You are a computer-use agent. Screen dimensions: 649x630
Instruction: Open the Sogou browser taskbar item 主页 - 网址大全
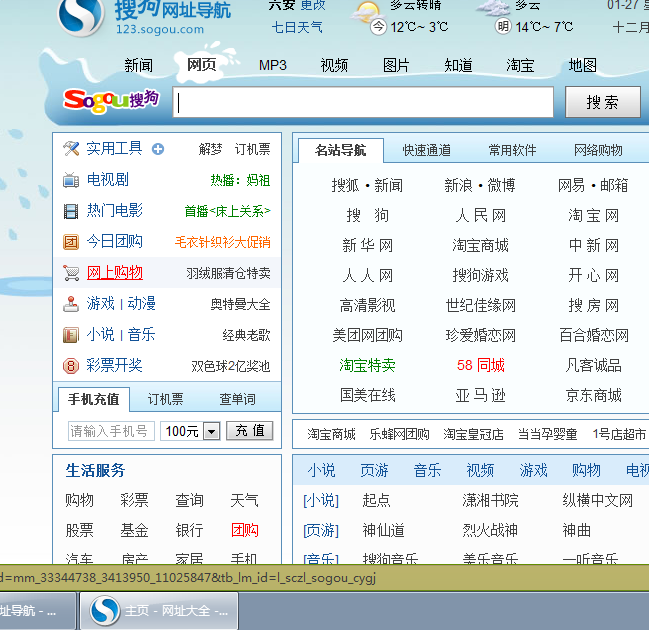159,611
